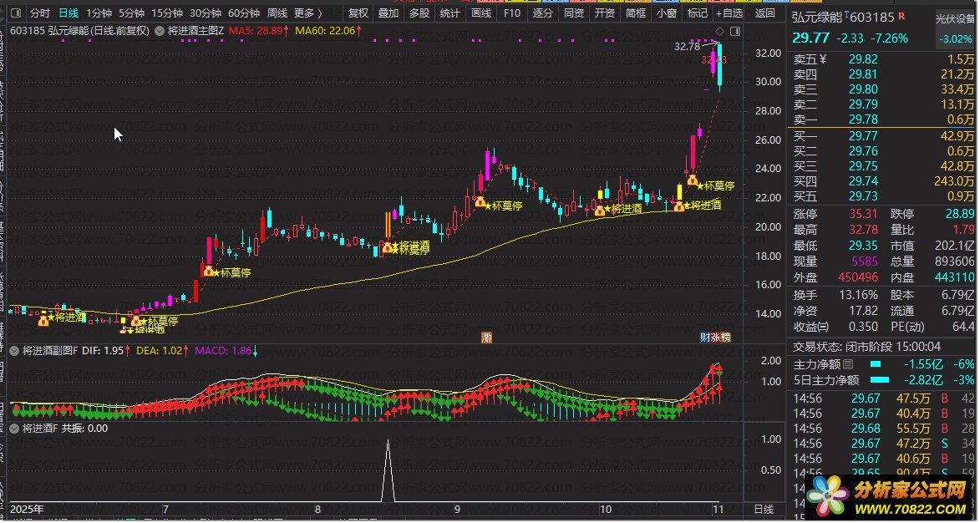Open the 更多 periods dropdown

coord(308,13)
